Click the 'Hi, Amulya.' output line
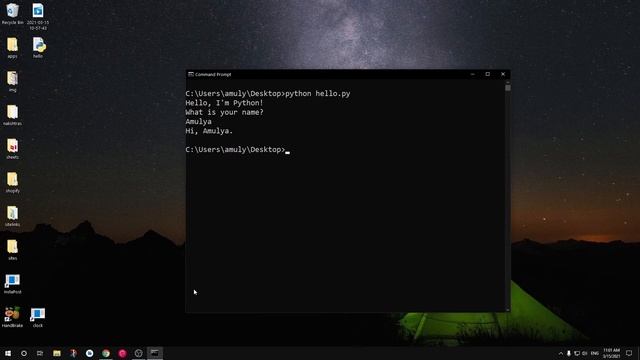This screenshot has height=360, width=640. [209, 131]
